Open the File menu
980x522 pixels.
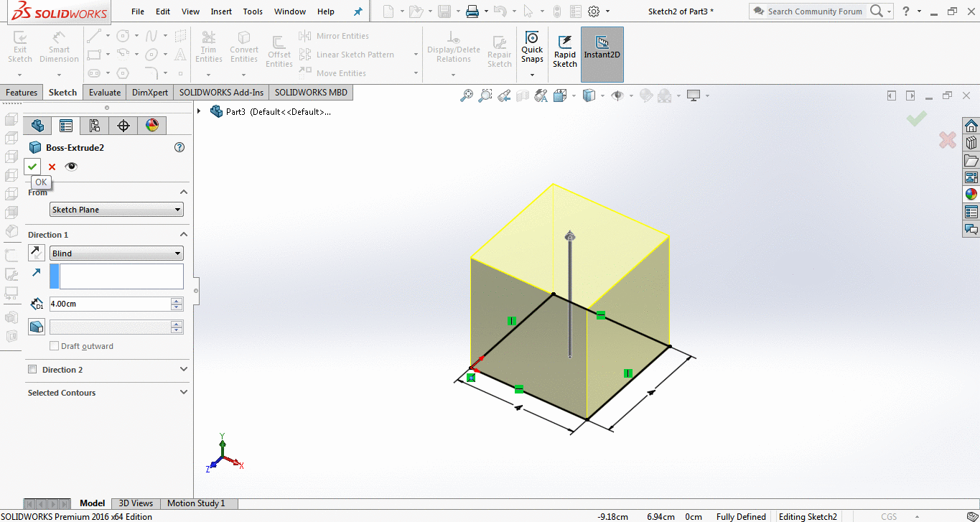click(138, 11)
